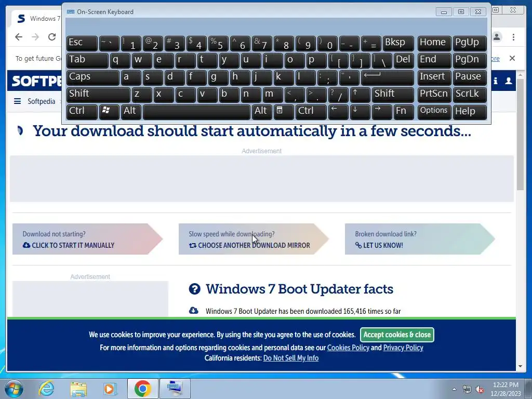532x399 pixels.
Task: Click the Del key
Action: 404,60
